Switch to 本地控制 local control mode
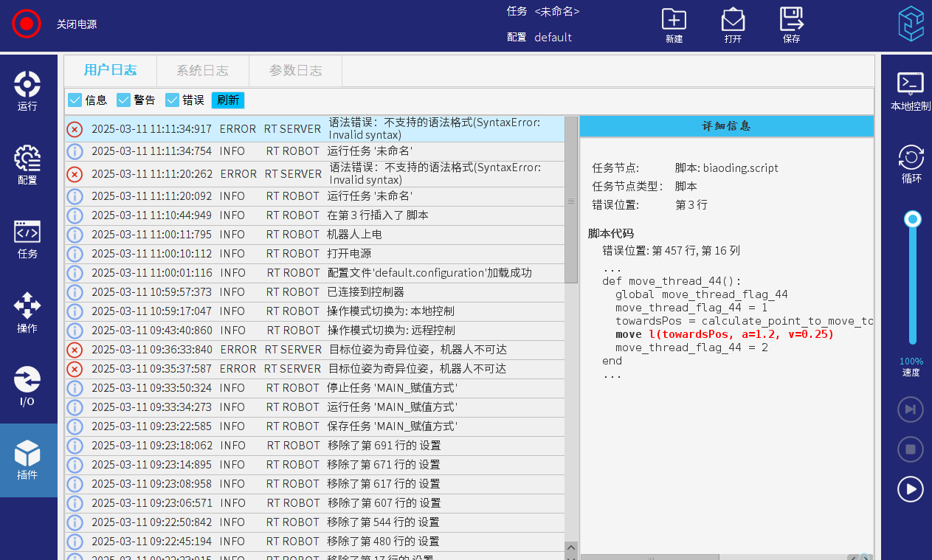This screenshot has width=932, height=560. pos(911,91)
